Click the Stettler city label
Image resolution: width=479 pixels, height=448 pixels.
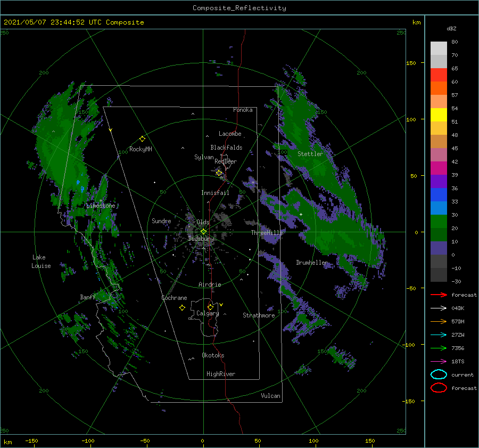point(310,154)
